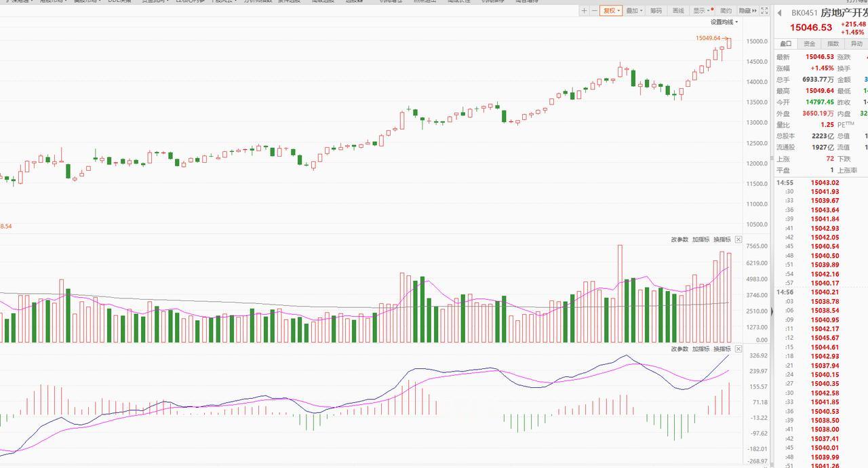Click 加指标 on the MACD indicator panel

click(x=701, y=349)
